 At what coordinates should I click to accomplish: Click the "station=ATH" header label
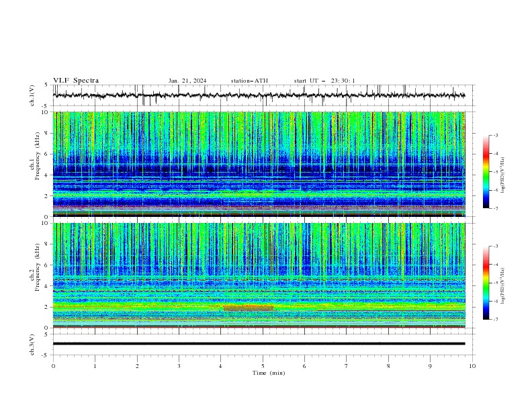click(249, 81)
